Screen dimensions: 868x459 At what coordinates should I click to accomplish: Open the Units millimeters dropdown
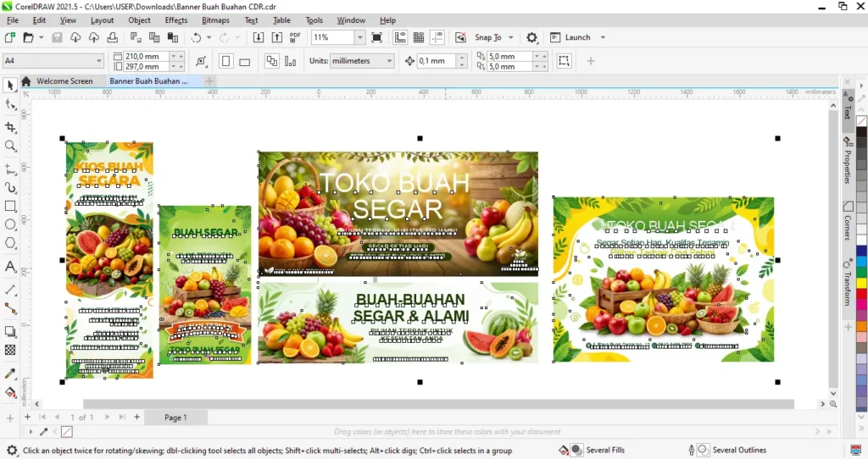tap(362, 61)
